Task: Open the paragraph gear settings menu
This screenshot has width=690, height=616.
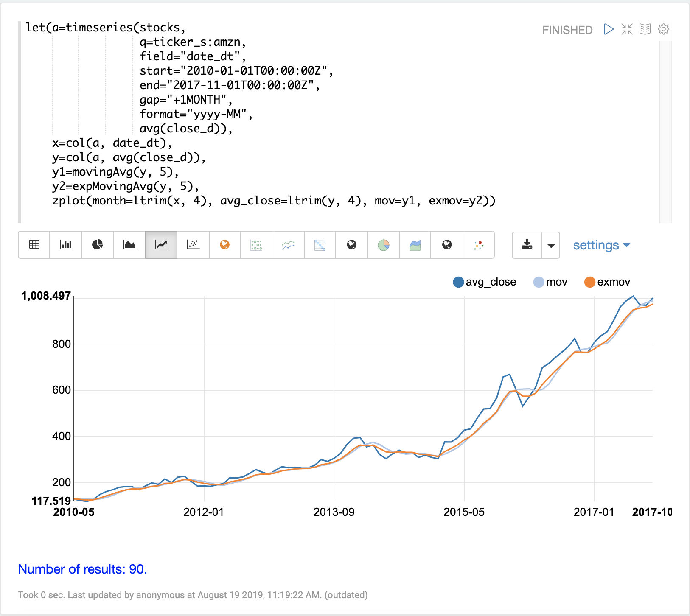Action: tap(663, 29)
